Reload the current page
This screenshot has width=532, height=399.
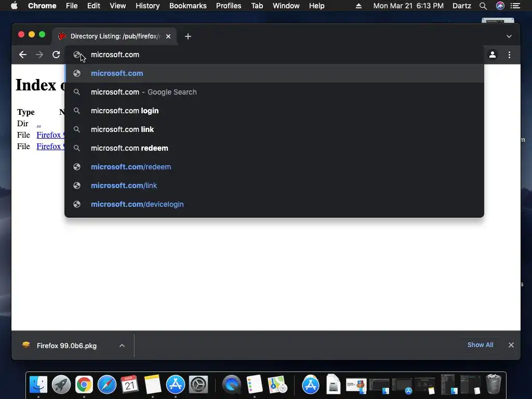(56, 55)
